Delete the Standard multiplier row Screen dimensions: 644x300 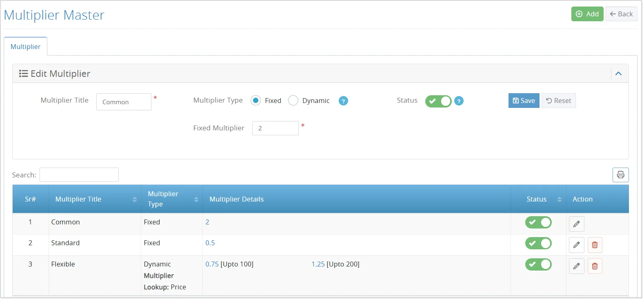point(595,245)
